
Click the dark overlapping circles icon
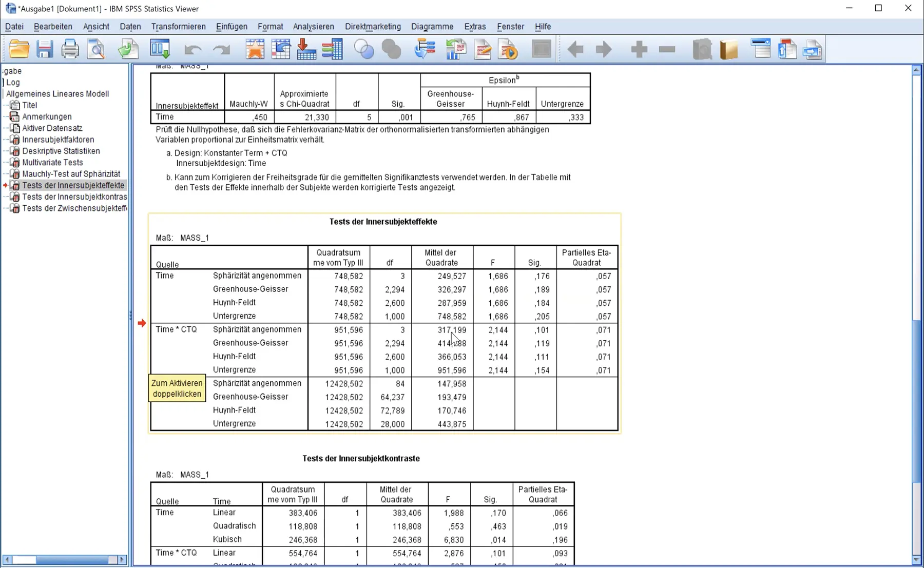(x=391, y=49)
